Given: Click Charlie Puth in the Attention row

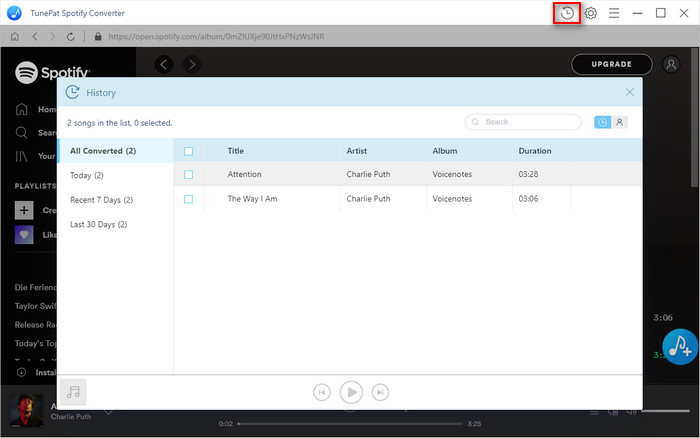Looking at the screenshot, I should [368, 174].
